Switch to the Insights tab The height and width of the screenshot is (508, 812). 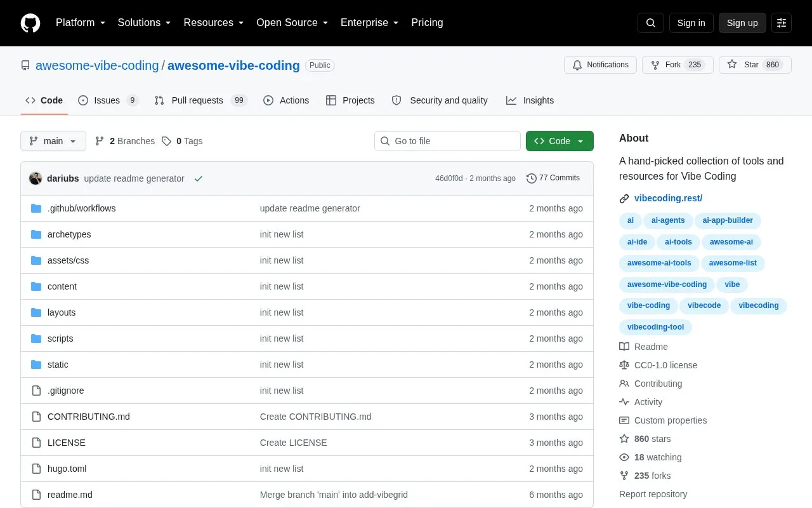(530, 100)
